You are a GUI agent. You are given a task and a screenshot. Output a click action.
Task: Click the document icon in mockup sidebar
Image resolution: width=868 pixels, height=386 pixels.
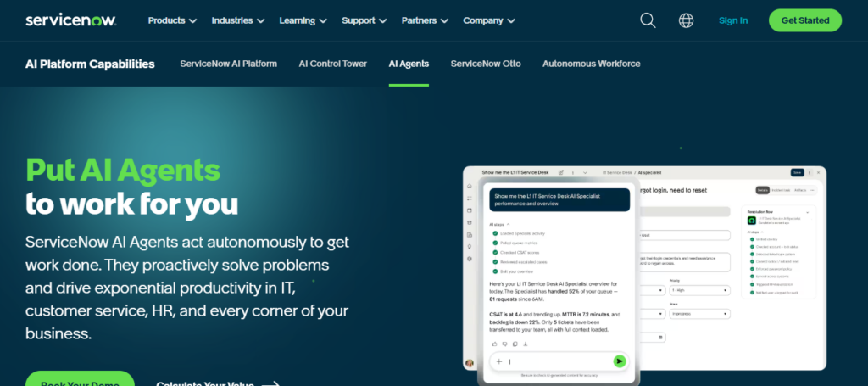point(470,235)
